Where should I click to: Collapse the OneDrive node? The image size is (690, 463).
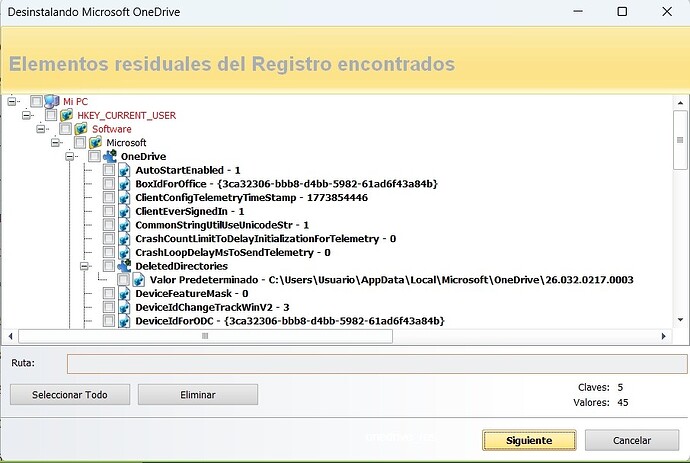pos(70,156)
